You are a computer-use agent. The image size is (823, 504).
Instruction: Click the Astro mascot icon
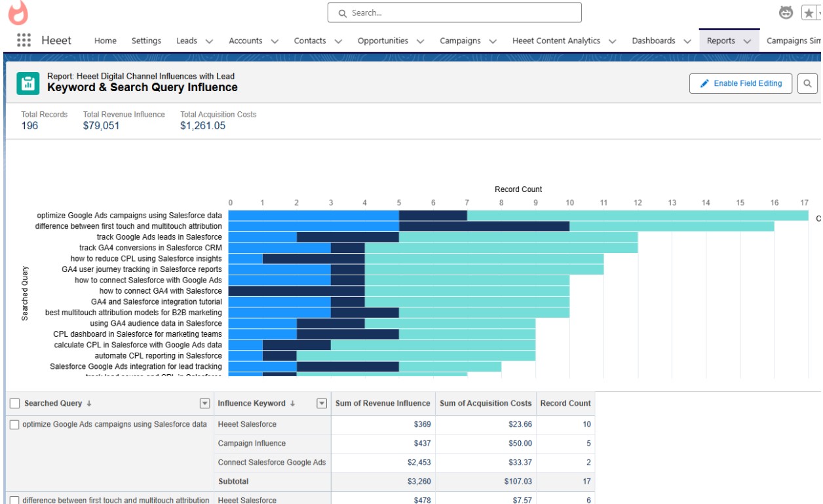point(786,12)
